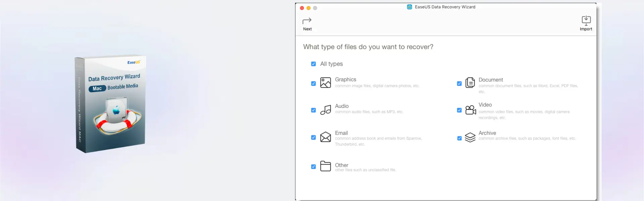Image resolution: width=644 pixels, height=201 pixels.
Task: Click 'other files such as unclassified file' description
Action: tap(365, 170)
